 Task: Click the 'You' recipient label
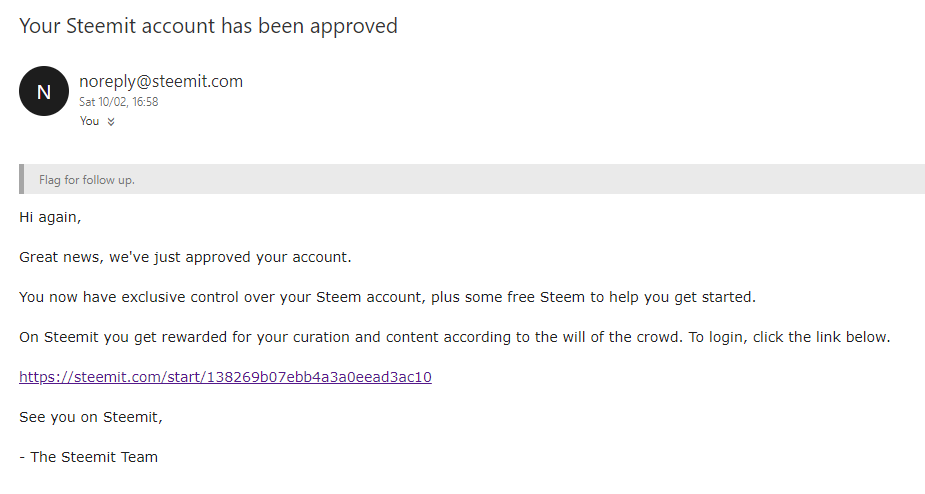pos(90,121)
